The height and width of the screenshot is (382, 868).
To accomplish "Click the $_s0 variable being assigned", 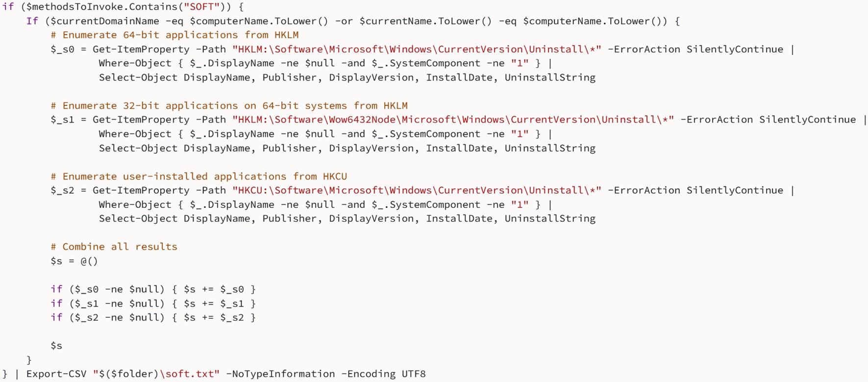I will (62, 50).
